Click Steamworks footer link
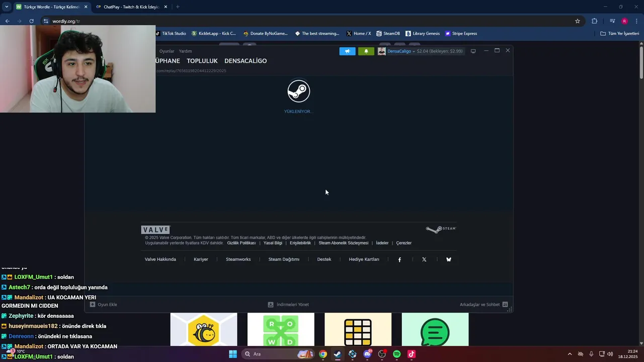 click(238, 259)
